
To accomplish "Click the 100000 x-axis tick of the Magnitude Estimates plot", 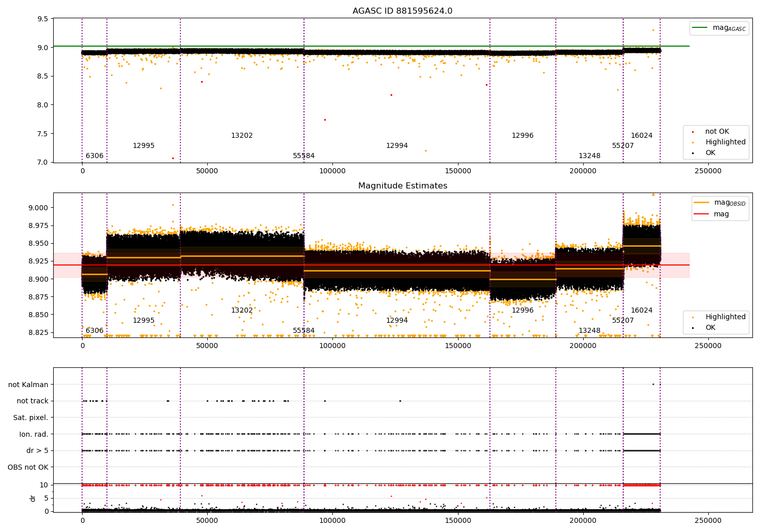I will 332,346.
